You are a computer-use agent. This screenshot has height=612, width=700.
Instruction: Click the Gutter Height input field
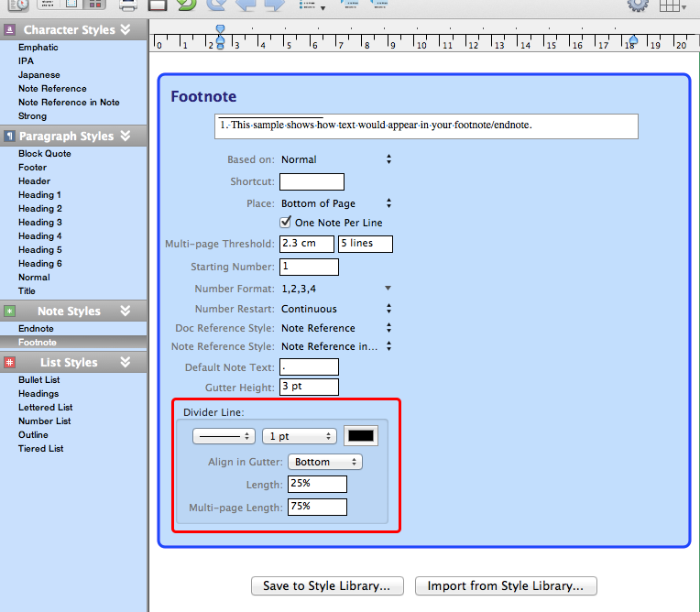point(309,387)
